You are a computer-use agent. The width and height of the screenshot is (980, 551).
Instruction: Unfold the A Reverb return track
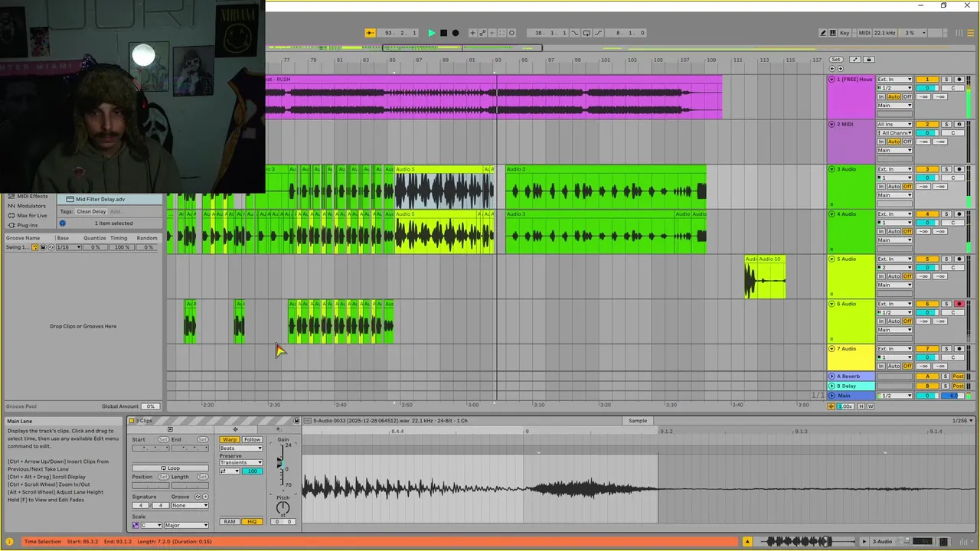[832, 377]
